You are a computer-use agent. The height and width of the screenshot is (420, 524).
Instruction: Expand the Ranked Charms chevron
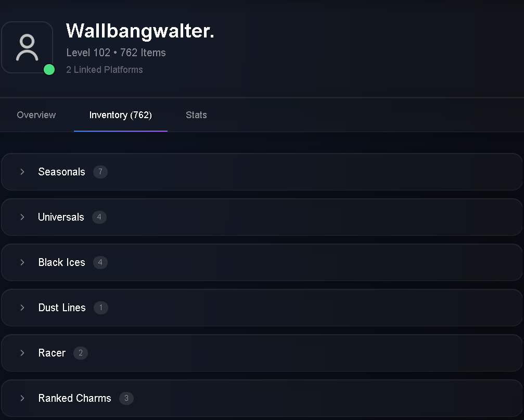point(22,398)
